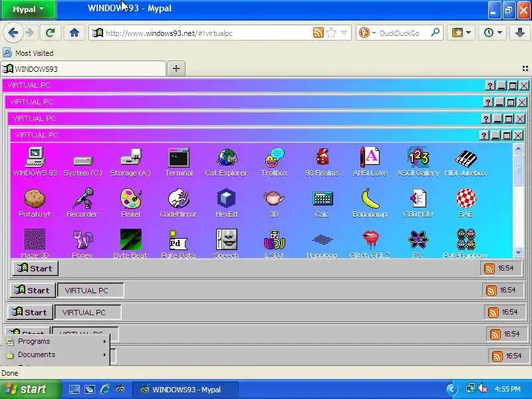Click the Most Visited bookmarks folder
The width and height of the screenshot is (532, 399).
29,53
